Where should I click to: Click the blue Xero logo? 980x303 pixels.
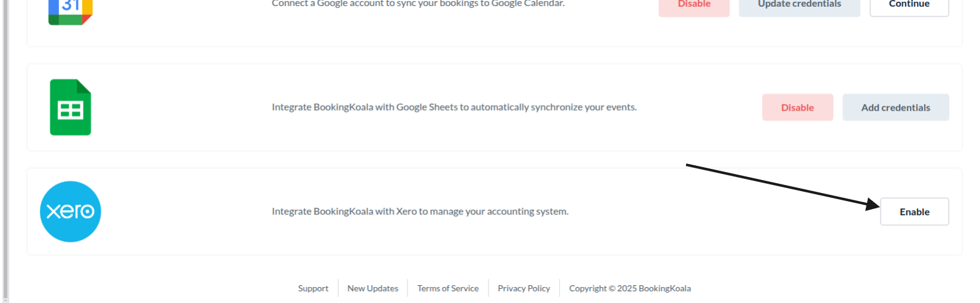[71, 211]
